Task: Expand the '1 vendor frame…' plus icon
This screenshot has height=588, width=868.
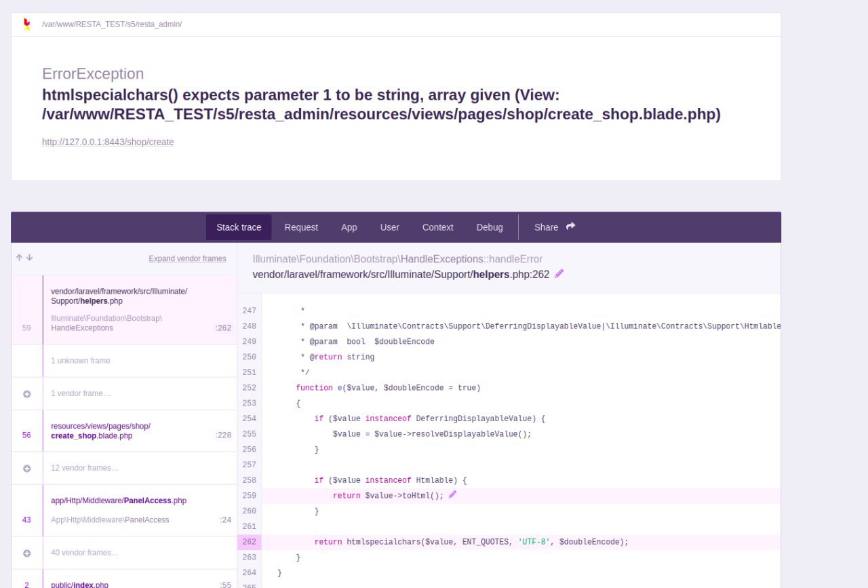Action: 27,394
